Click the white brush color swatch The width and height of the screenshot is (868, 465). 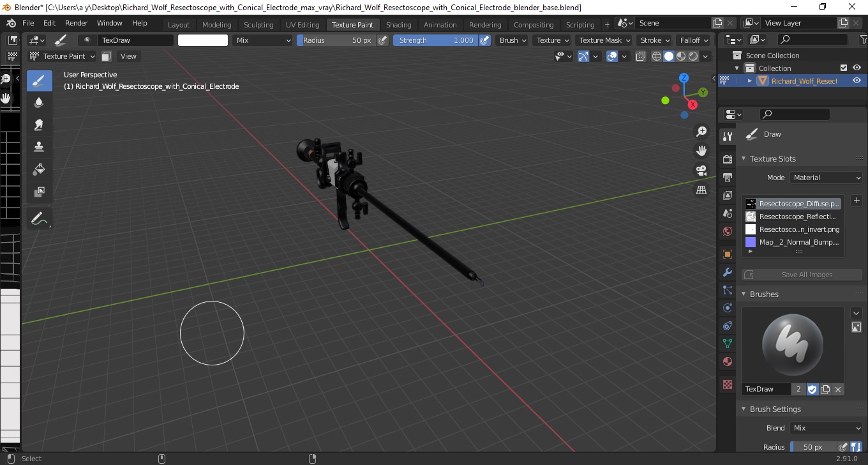[203, 40]
